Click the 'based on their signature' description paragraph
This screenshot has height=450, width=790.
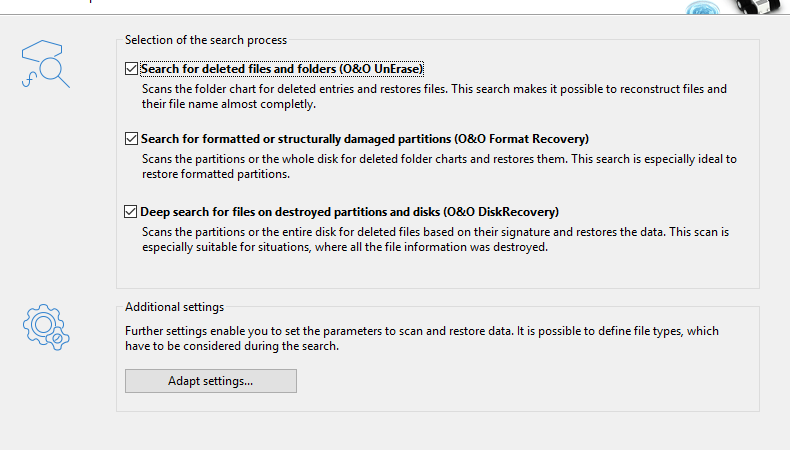point(435,239)
